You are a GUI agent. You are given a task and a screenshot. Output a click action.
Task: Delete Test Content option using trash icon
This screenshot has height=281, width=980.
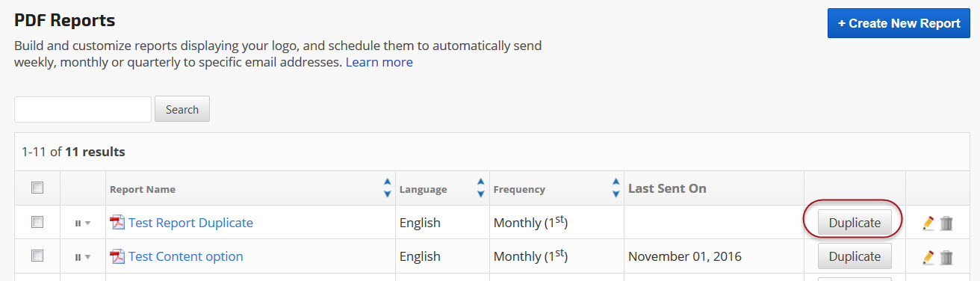946,257
